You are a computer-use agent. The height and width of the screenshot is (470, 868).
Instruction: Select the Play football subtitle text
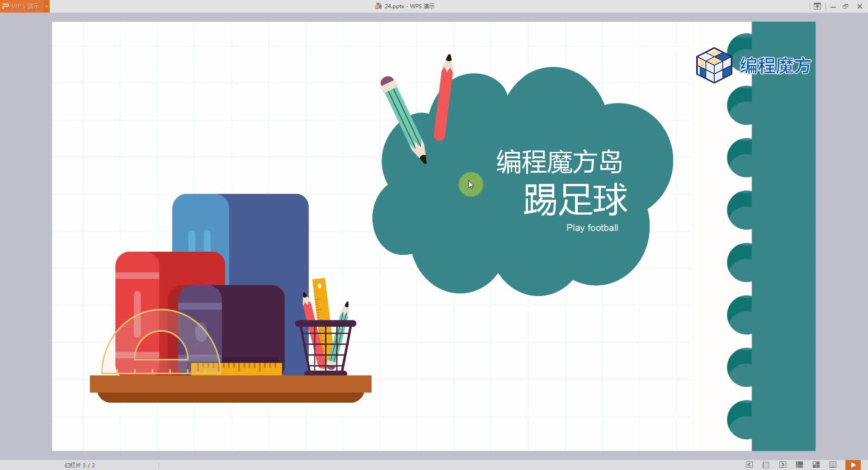click(592, 228)
